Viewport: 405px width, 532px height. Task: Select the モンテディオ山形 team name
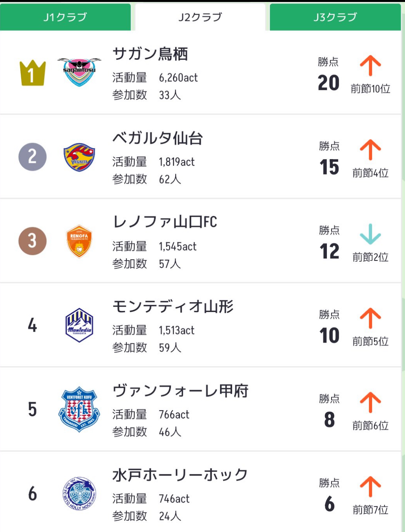click(173, 306)
